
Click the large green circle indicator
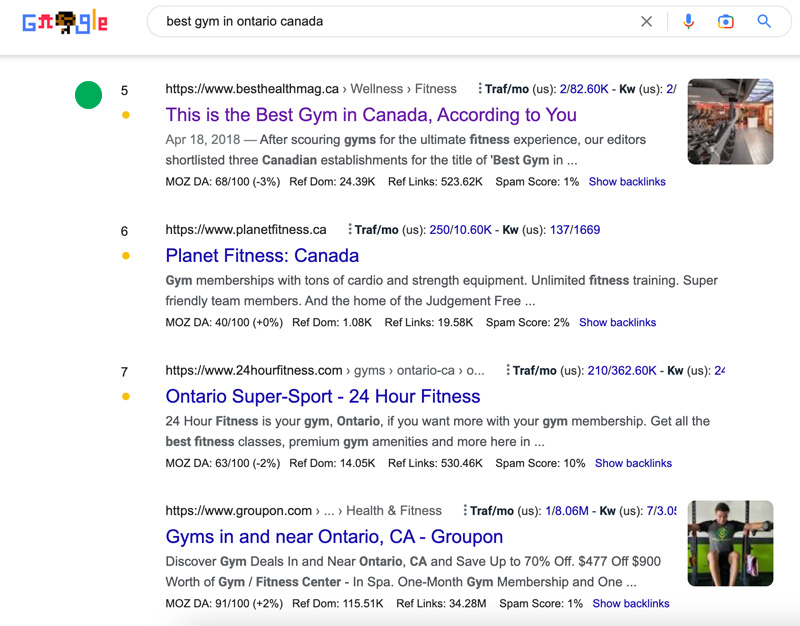88,95
